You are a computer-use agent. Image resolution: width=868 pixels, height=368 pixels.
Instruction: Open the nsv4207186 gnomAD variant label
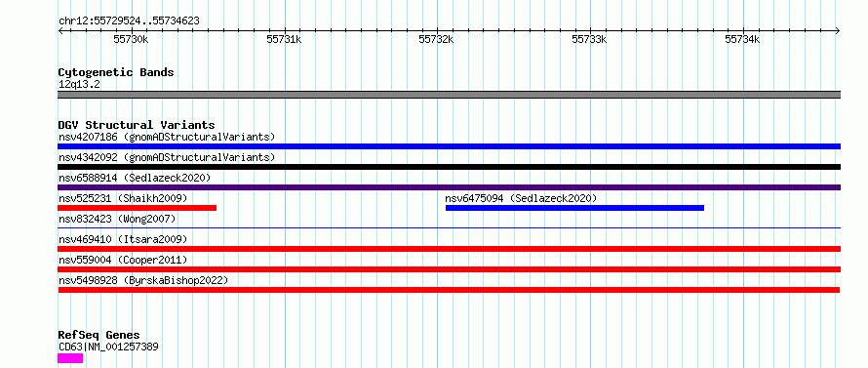[x=167, y=137]
